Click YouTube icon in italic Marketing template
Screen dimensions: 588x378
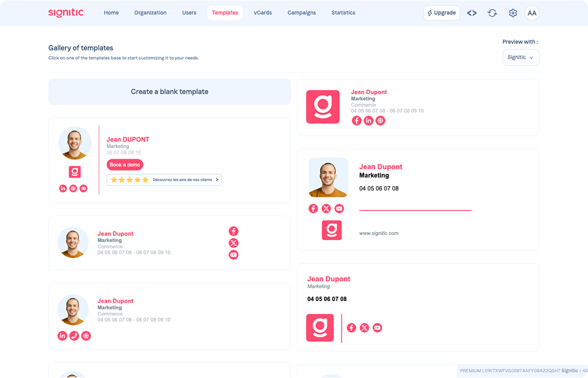pyautogui.click(x=377, y=328)
